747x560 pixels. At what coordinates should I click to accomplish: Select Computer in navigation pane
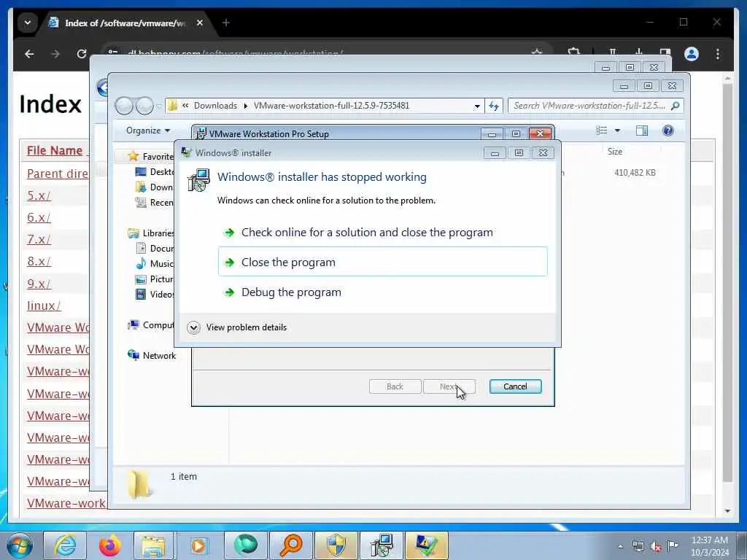(151, 324)
